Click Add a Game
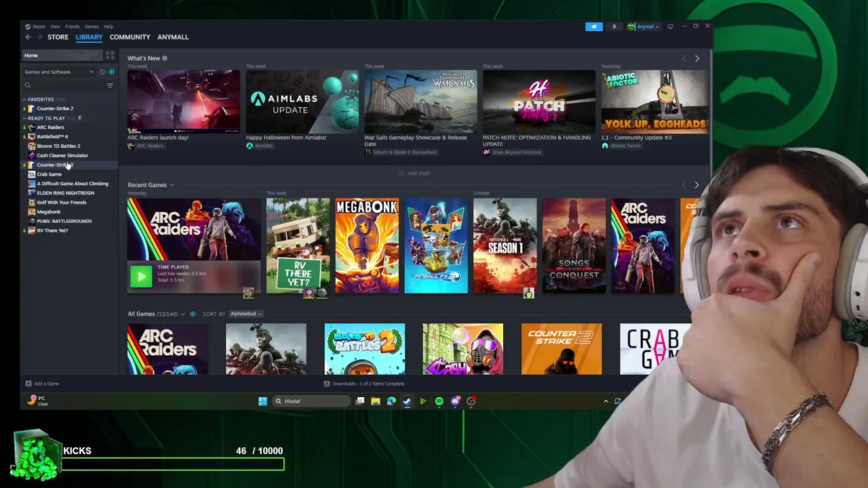This screenshot has width=868, height=488. pos(42,384)
